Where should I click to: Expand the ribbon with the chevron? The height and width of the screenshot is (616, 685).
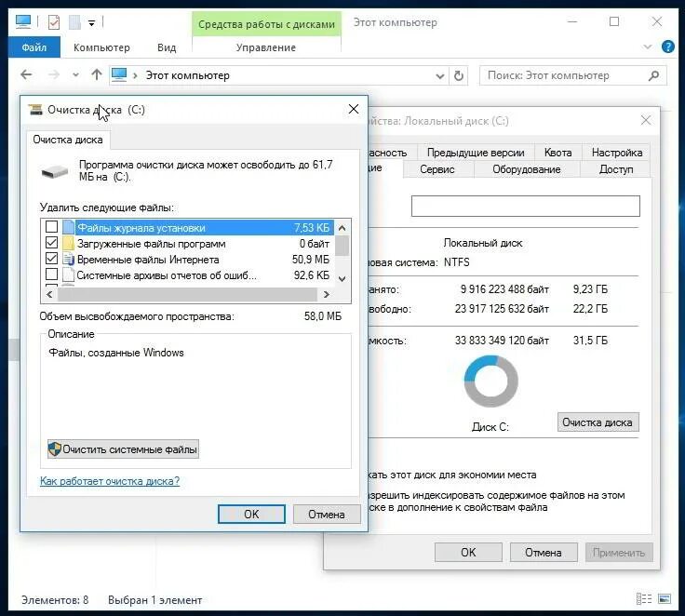[648, 47]
